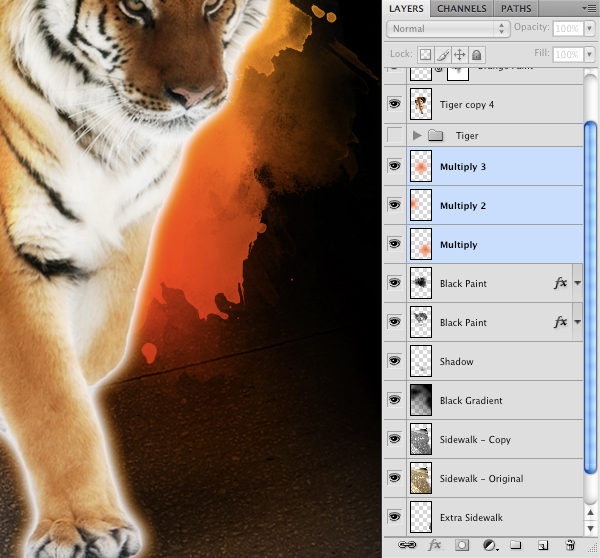Click the Fill value field
Viewport: 600px width, 558px height.
pos(568,55)
